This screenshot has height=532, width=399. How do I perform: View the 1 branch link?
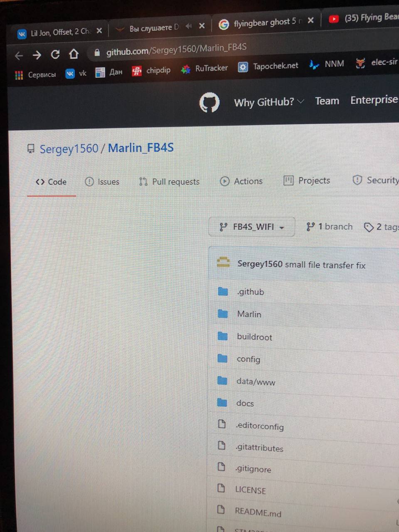[x=329, y=227]
